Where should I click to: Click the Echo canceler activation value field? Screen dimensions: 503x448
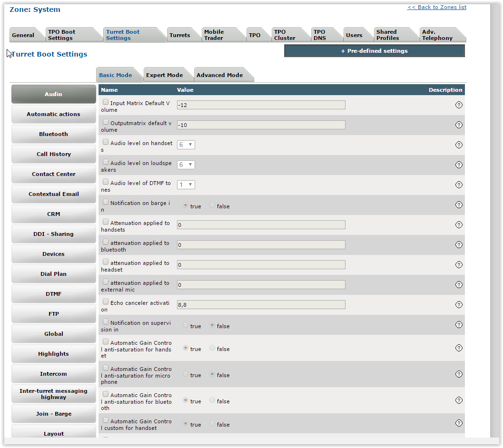[261, 305]
